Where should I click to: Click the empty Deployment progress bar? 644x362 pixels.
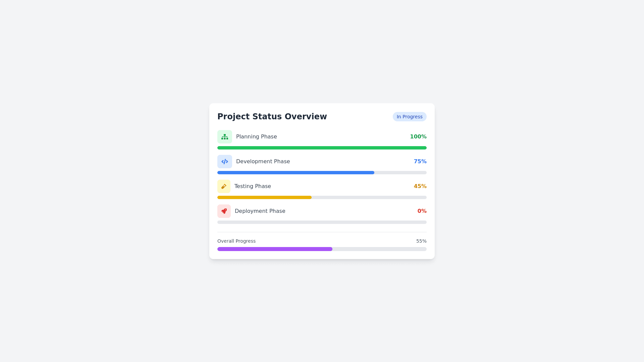(x=322, y=222)
